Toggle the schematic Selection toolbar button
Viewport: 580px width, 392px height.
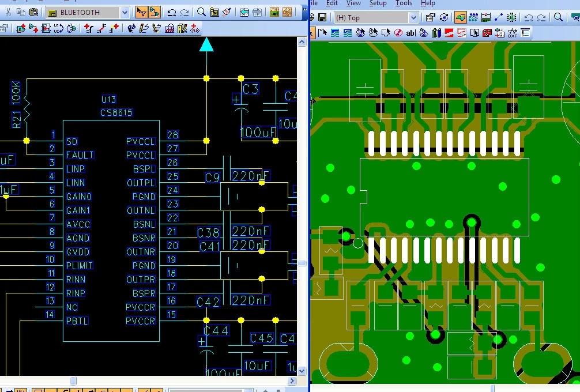[x=141, y=12]
